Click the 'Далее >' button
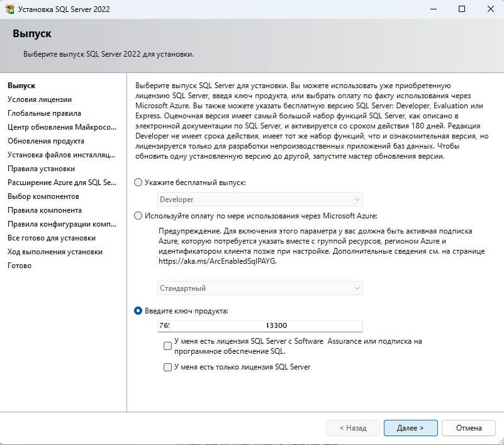This screenshot has width=504, height=445. [x=410, y=428]
